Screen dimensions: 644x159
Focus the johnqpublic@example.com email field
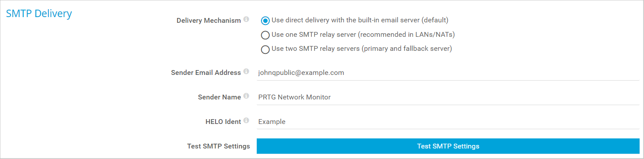tap(448, 73)
